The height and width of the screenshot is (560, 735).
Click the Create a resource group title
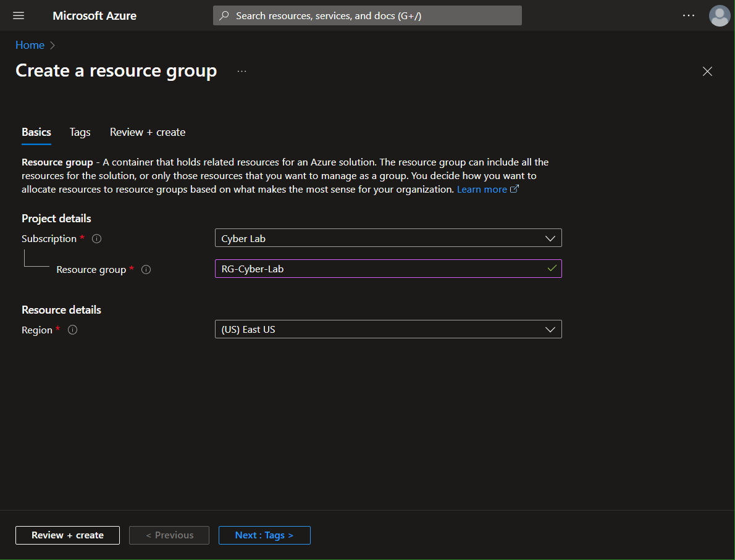[x=116, y=71]
